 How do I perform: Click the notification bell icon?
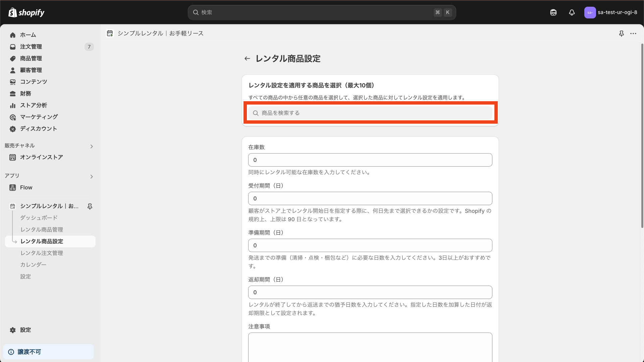[572, 12]
